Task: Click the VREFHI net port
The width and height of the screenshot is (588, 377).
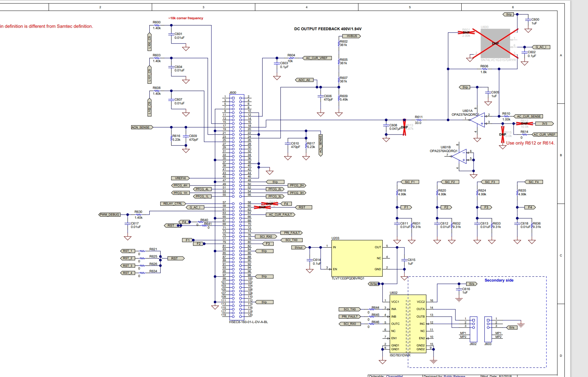Action: 180,178
